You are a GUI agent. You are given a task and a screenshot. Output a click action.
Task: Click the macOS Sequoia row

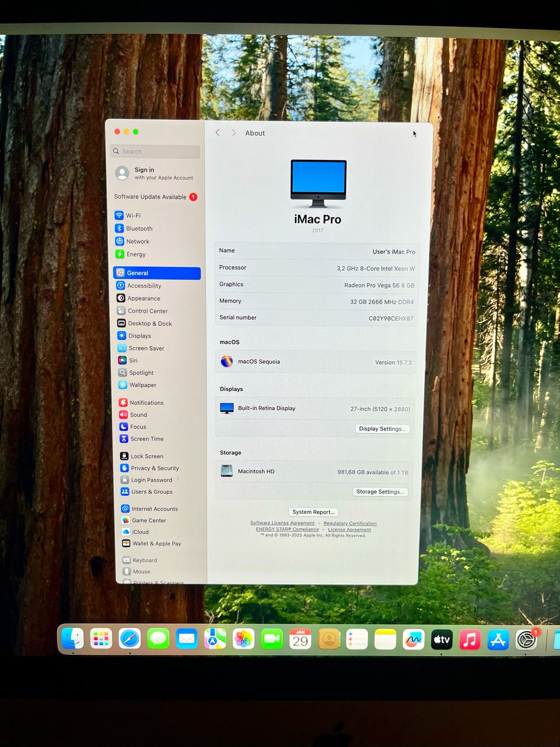316,362
